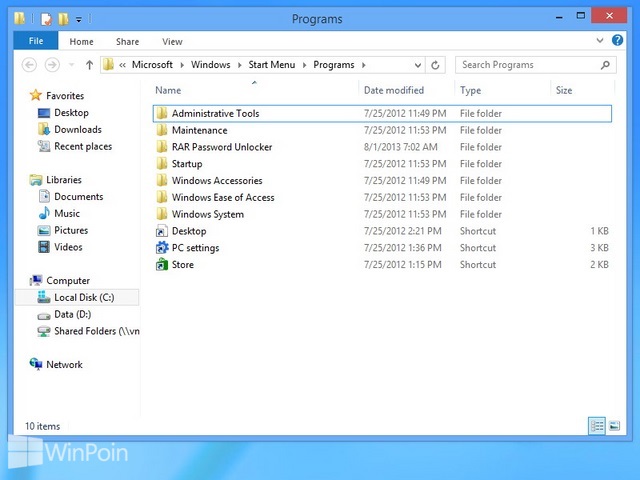Open the address bar history dropdown
Viewport: 640px width, 480px height.
(x=418, y=65)
